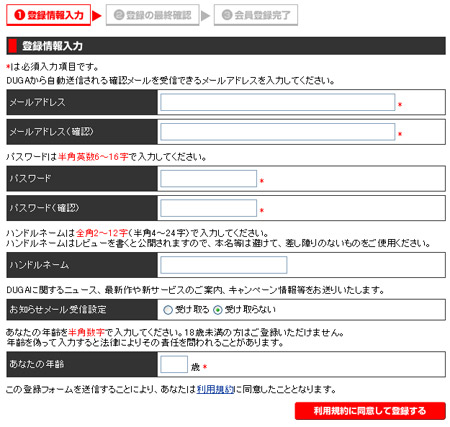Open the 利用規約 link
The height and width of the screenshot is (427, 450).
click(x=215, y=389)
